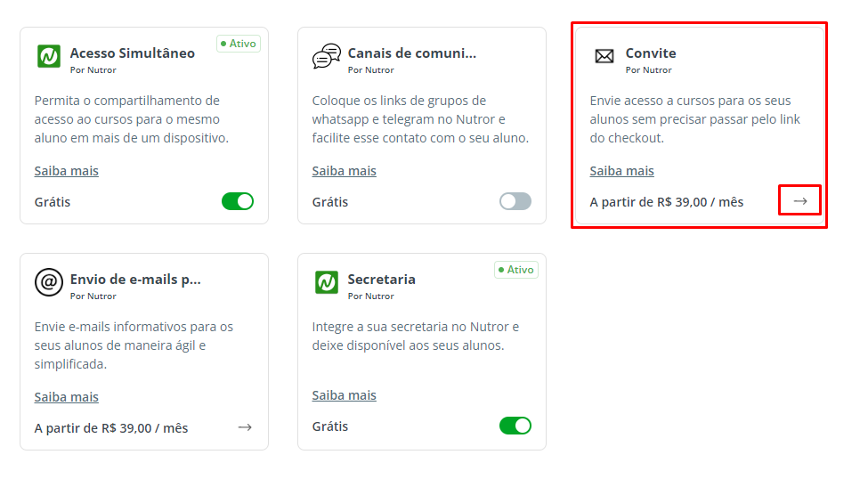Click the Convite envelope icon
868x479 pixels.
[x=604, y=56]
